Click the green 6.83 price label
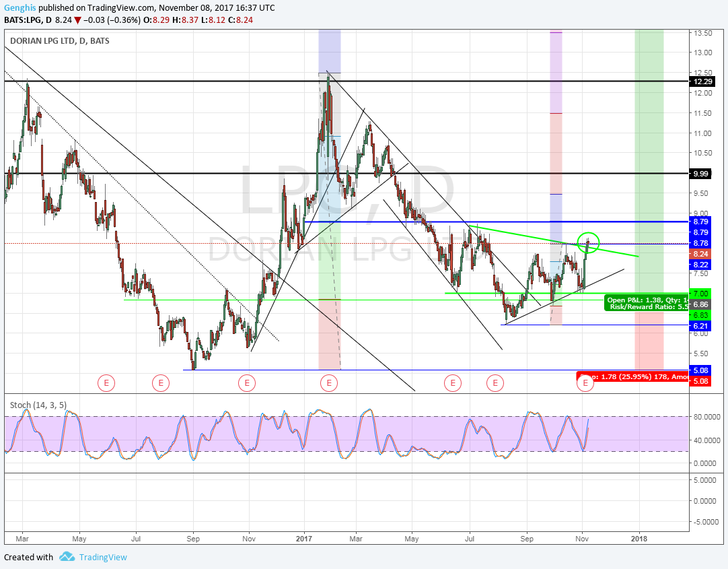 [700, 315]
